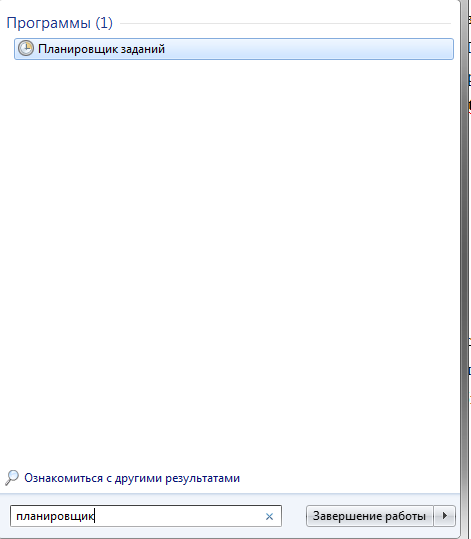Open the Планировщик заданий search result
This screenshot has width=471, height=539.
point(234,49)
